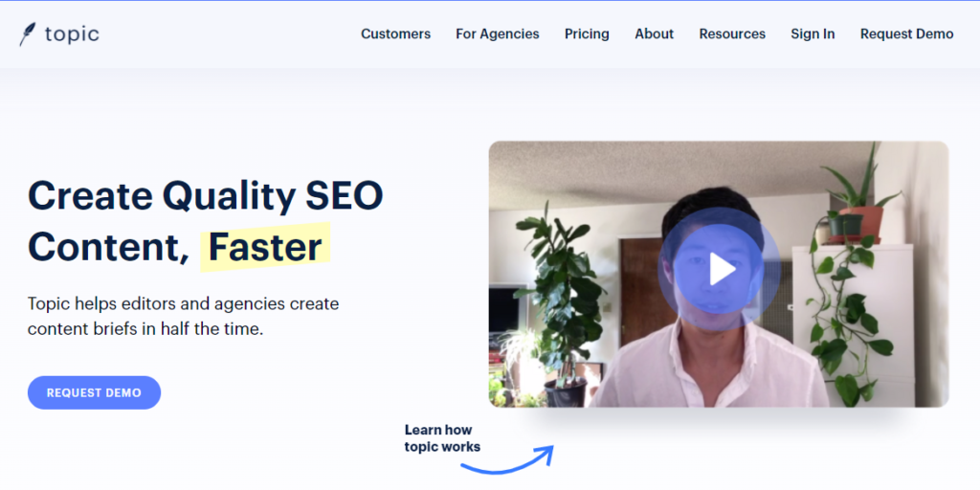Click the highlighted "Faster" word
Screen dimensions: 980x490
[265, 247]
